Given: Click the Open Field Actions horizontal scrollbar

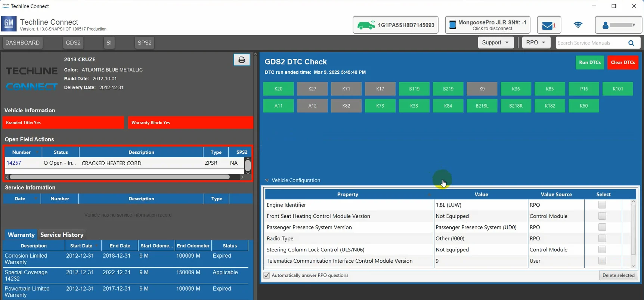Looking at the screenshot, I should click(x=120, y=177).
